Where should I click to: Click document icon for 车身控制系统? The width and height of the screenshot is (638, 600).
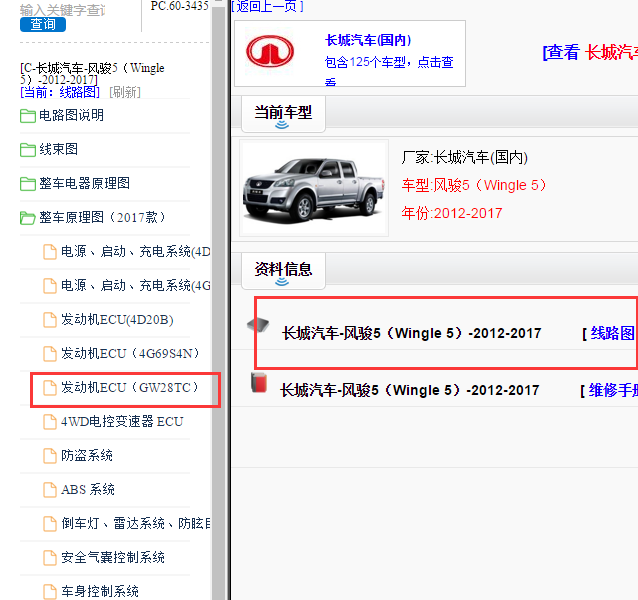coord(50,592)
